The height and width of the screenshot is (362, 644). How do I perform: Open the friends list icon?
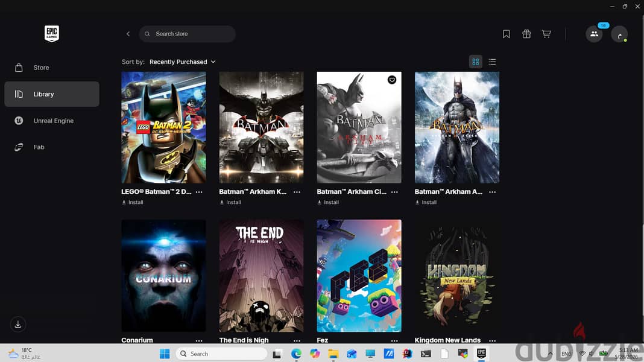595,34
